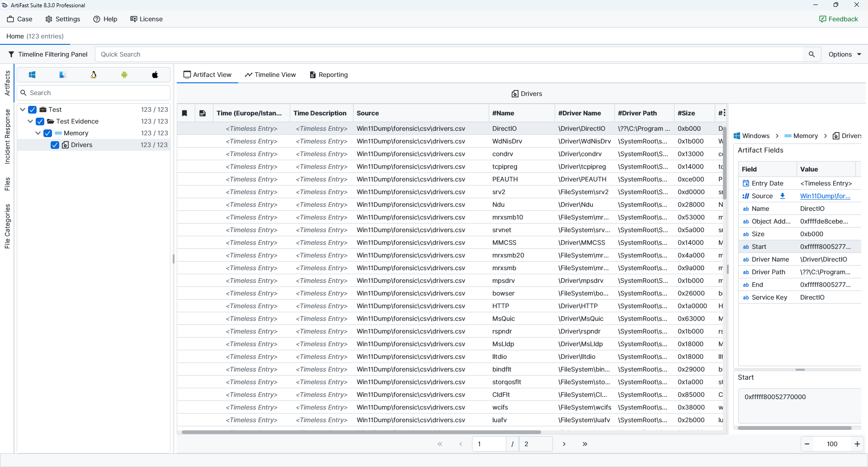Toggle the Drivers artifact checkbox
Image resolution: width=868 pixels, height=467 pixels.
tap(55, 145)
